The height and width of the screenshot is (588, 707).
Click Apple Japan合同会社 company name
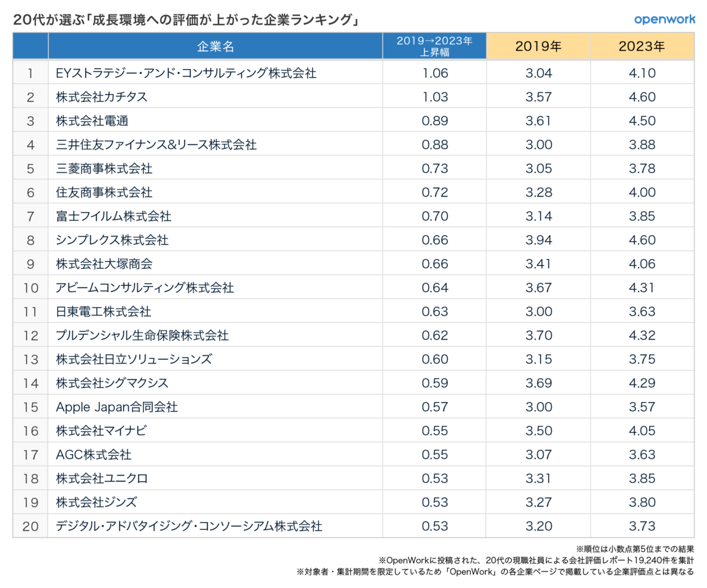(x=117, y=407)
